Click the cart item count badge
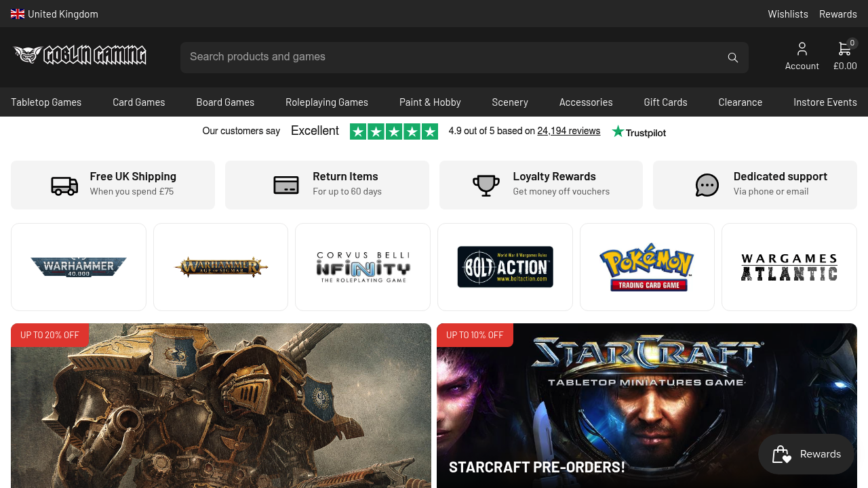Image resolution: width=868 pixels, height=488 pixels. tap(852, 43)
